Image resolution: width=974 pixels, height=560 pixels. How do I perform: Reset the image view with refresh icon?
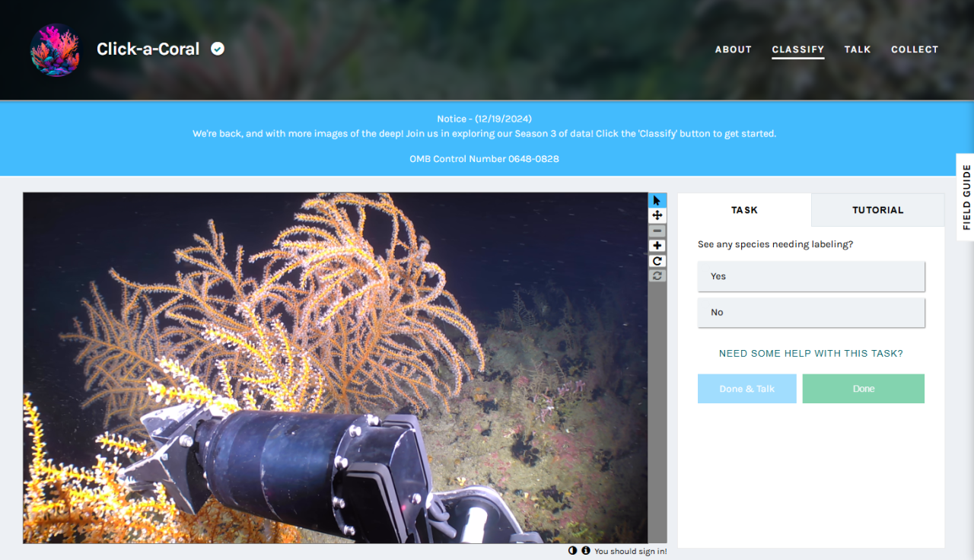pyautogui.click(x=657, y=275)
